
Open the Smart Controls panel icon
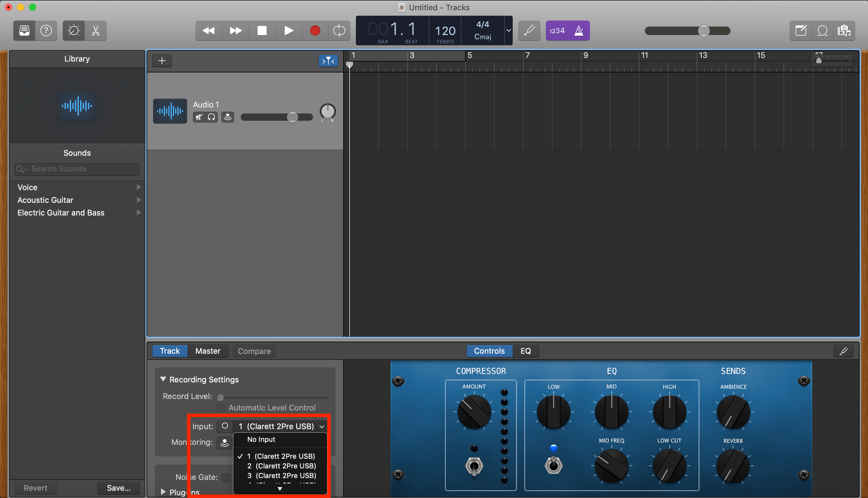[73, 30]
